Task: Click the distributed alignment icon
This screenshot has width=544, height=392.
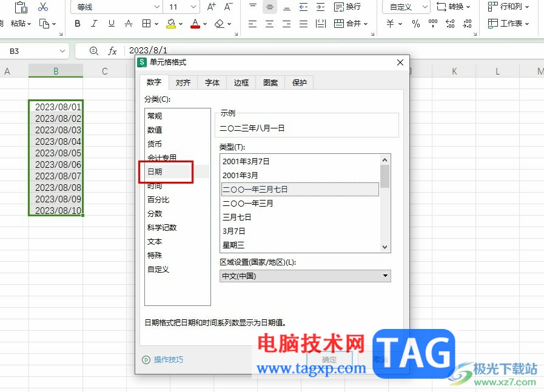Action: click(x=321, y=24)
